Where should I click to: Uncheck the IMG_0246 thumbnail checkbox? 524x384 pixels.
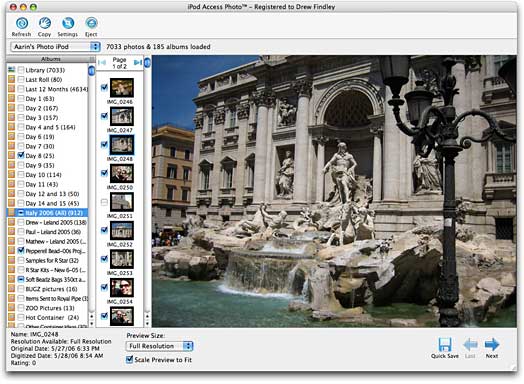pyautogui.click(x=104, y=87)
